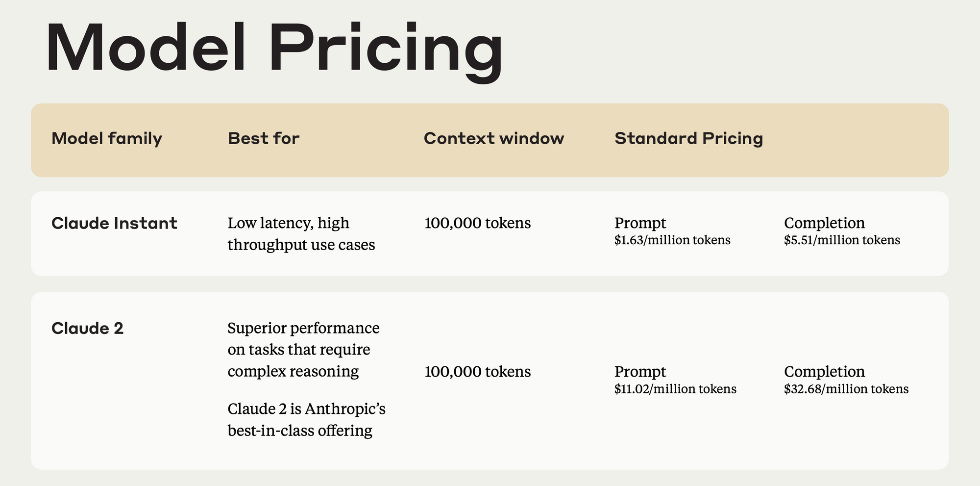This screenshot has width=980, height=486.
Task: Click the Superior performance description text
Action: pos(304,350)
